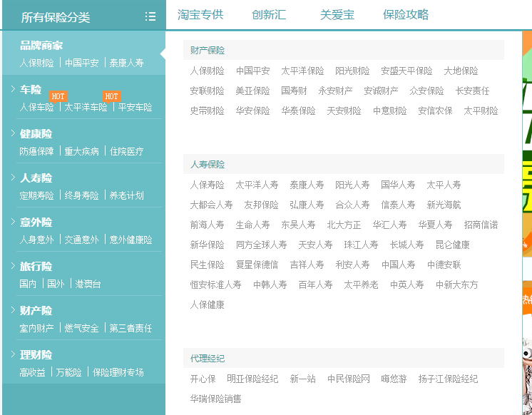Open 中国平安 under 财产保险

pos(253,71)
